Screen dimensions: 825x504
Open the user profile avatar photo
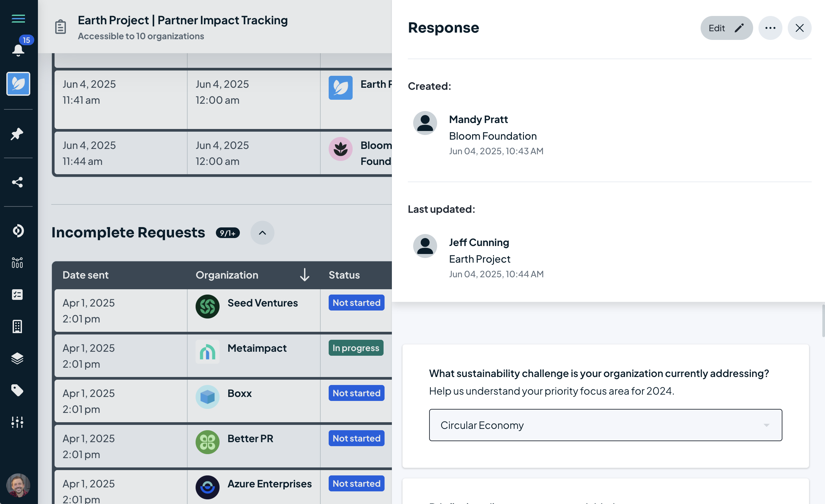(x=18, y=485)
